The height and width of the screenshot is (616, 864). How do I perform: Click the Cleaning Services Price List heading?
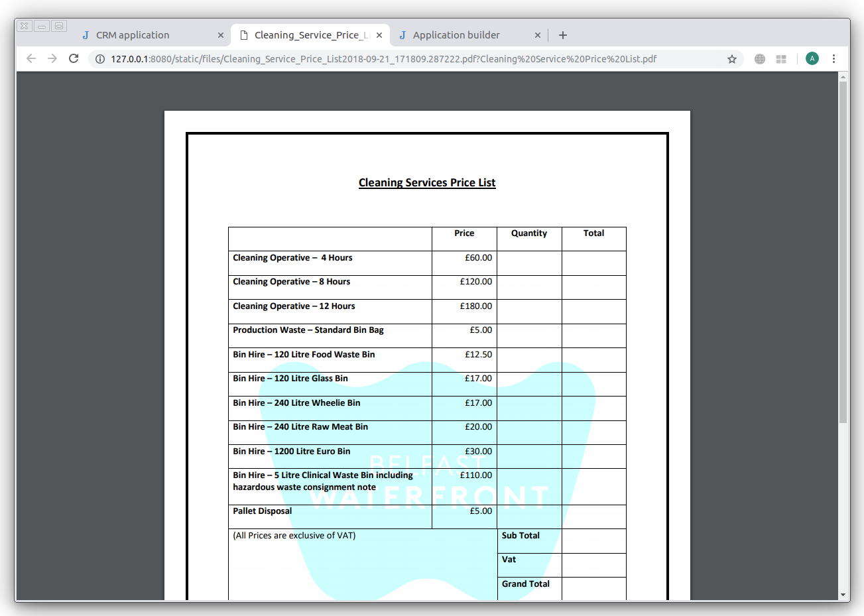click(427, 183)
